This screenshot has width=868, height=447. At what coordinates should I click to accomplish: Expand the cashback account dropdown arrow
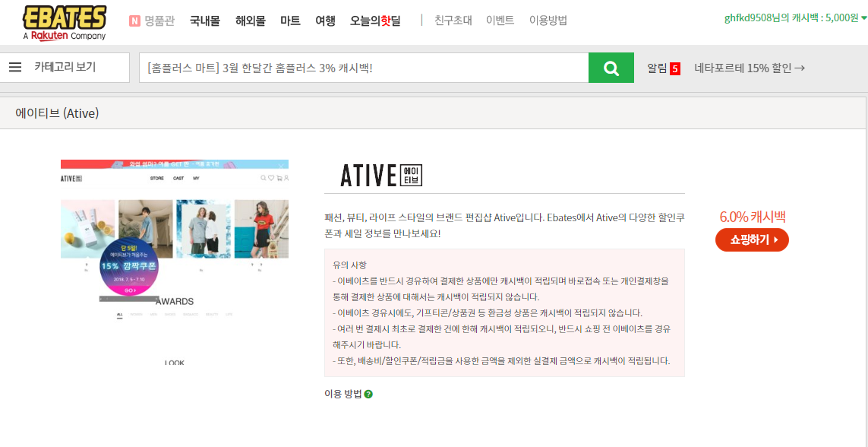click(864, 18)
